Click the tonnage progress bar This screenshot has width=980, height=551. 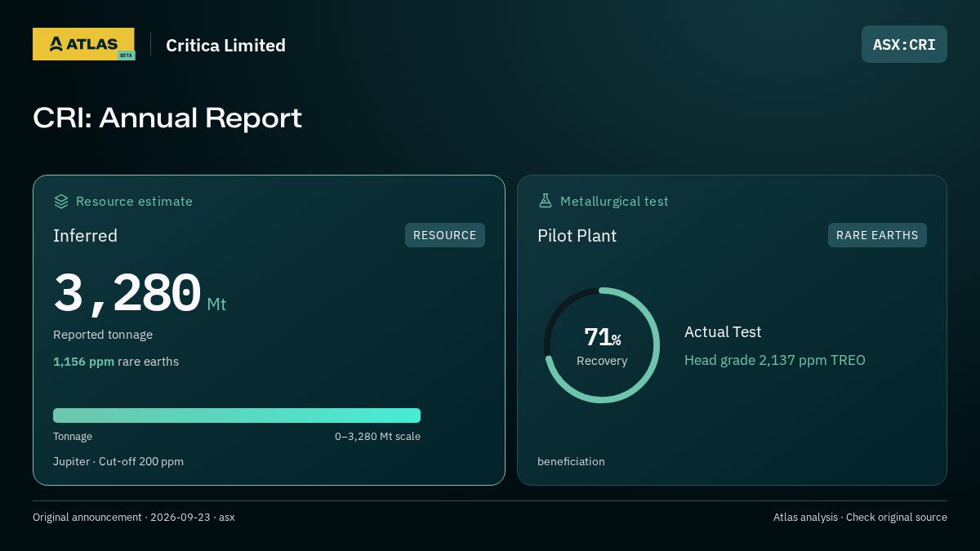(237, 415)
